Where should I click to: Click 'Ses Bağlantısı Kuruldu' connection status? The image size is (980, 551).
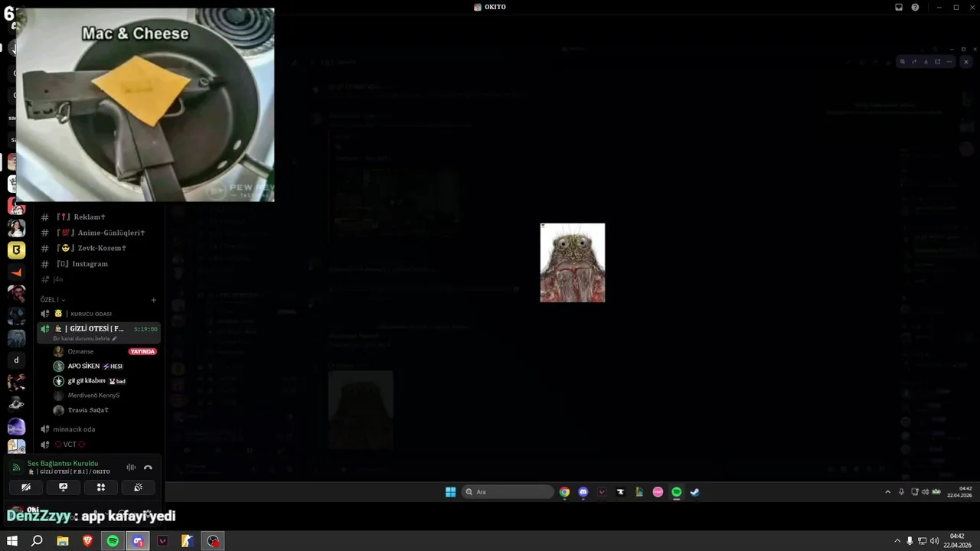63,463
